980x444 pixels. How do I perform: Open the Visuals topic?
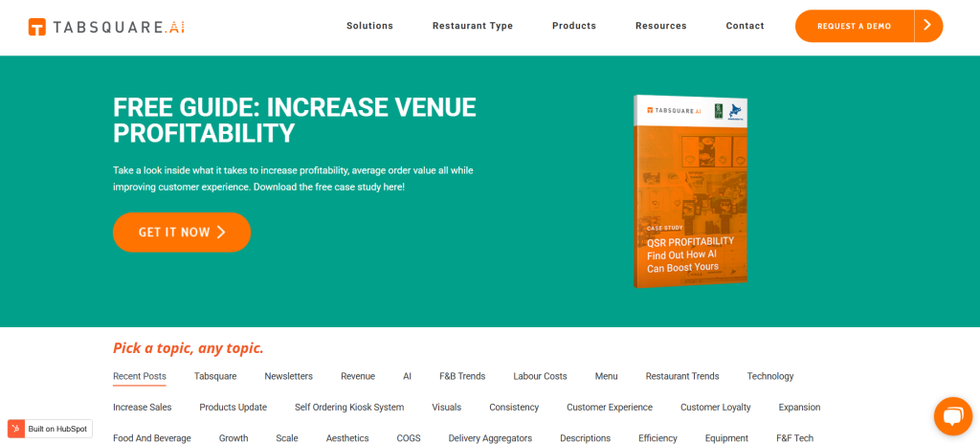[446, 407]
